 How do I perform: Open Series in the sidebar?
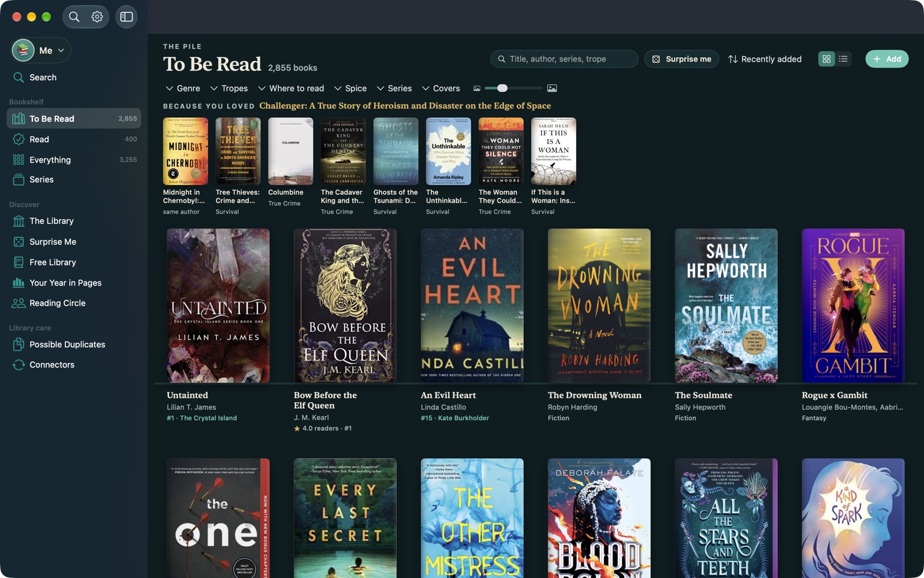tap(74, 180)
